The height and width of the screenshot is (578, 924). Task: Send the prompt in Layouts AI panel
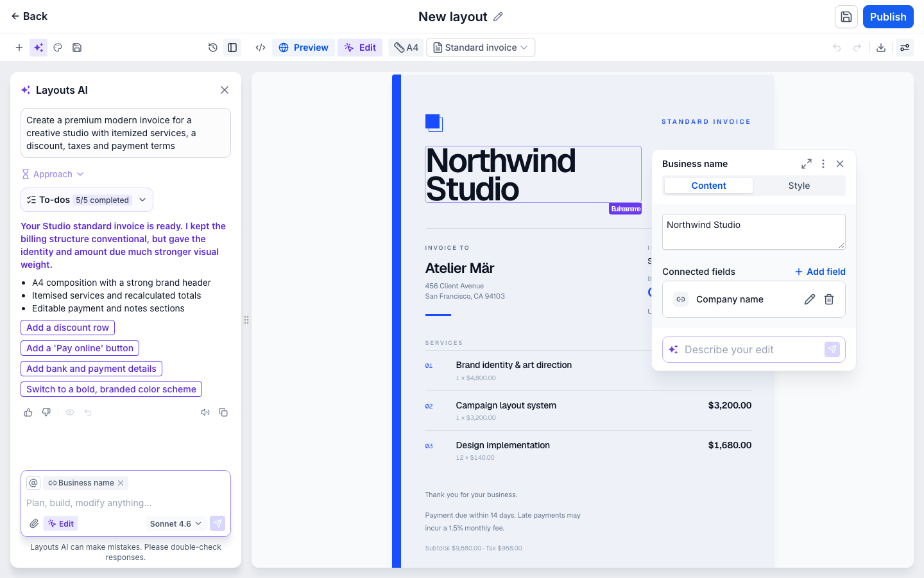tap(218, 523)
